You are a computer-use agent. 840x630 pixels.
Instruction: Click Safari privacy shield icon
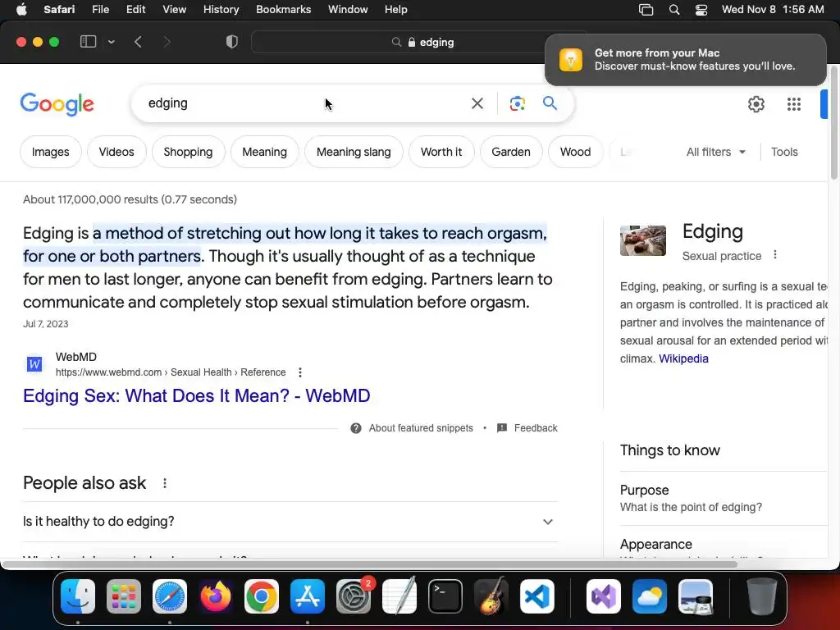(232, 42)
